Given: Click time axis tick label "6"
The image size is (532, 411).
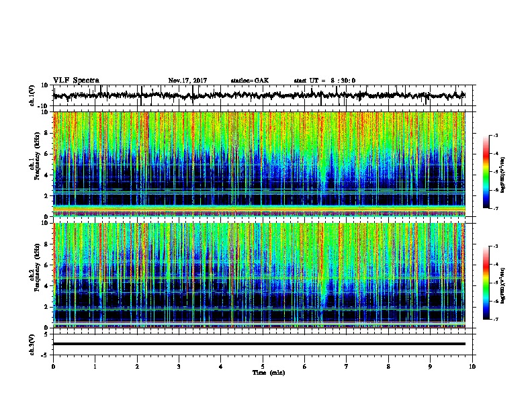Looking at the screenshot, I should [x=305, y=366].
